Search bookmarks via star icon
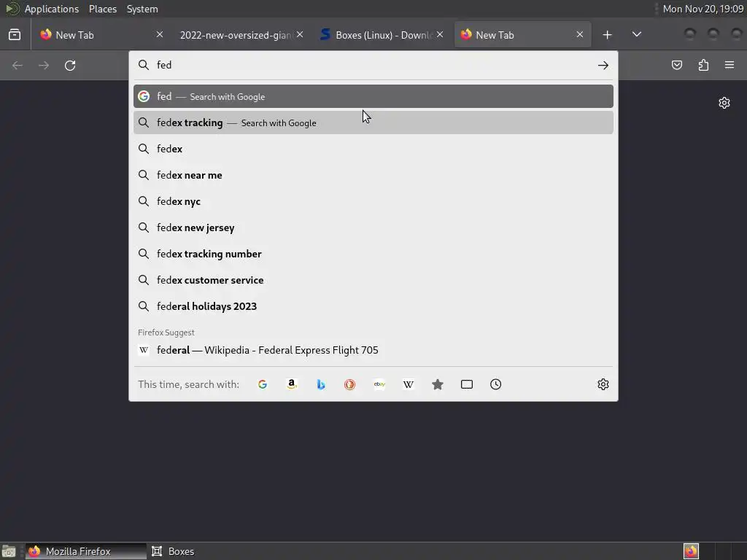This screenshot has width=747, height=560. point(438,384)
